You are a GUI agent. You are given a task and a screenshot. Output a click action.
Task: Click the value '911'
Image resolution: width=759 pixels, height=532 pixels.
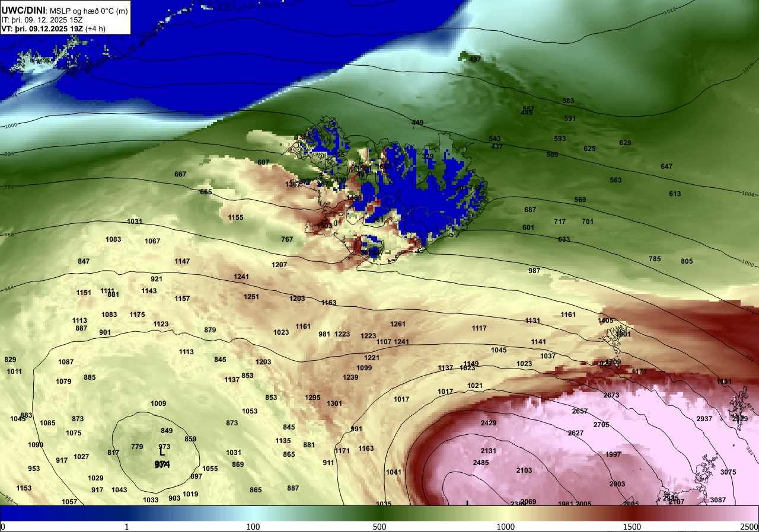[329, 463]
